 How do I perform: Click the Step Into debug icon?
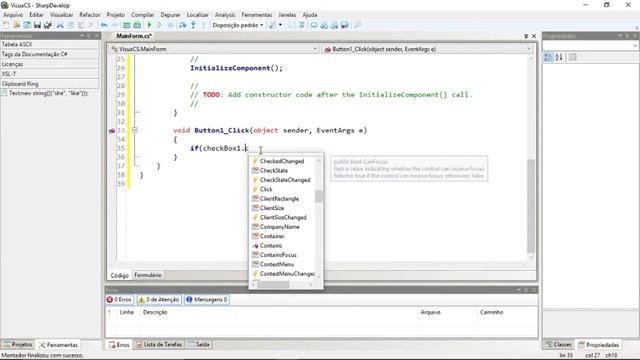193,25
